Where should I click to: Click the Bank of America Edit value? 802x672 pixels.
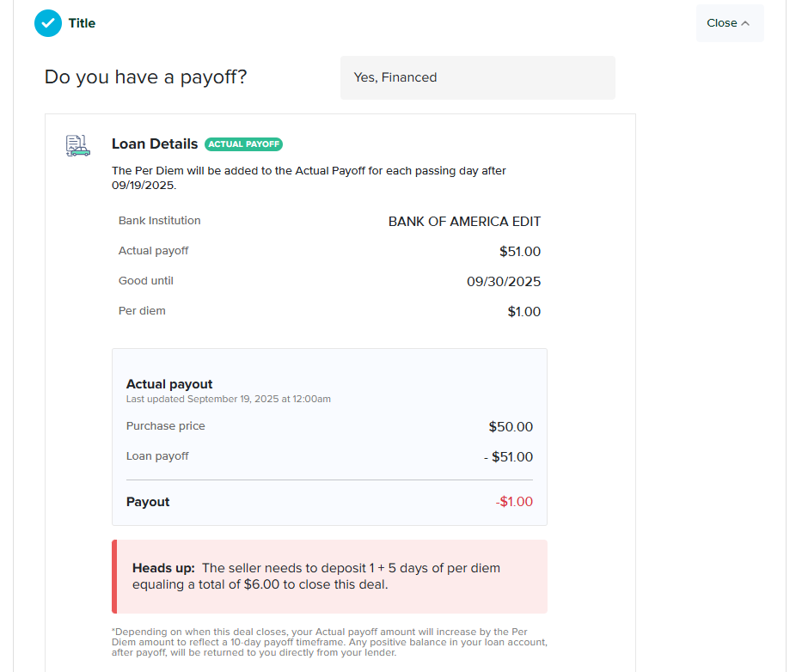point(464,222)
